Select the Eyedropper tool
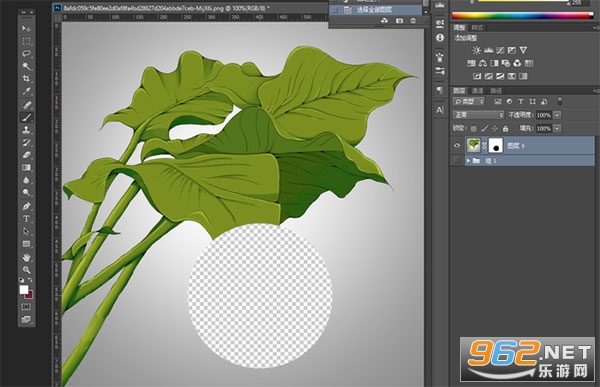Viewport: 600px width, 387px height. tap(26, 91)
